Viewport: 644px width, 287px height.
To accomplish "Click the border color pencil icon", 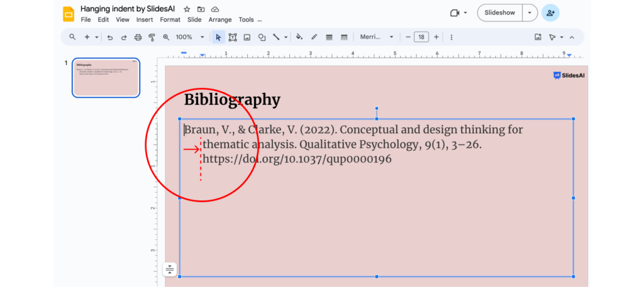I will (314, 38).
